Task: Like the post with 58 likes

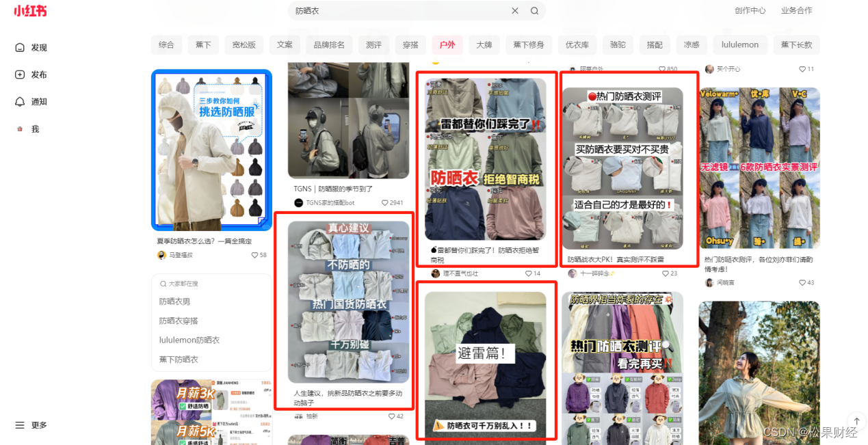Action: [259, 255]
